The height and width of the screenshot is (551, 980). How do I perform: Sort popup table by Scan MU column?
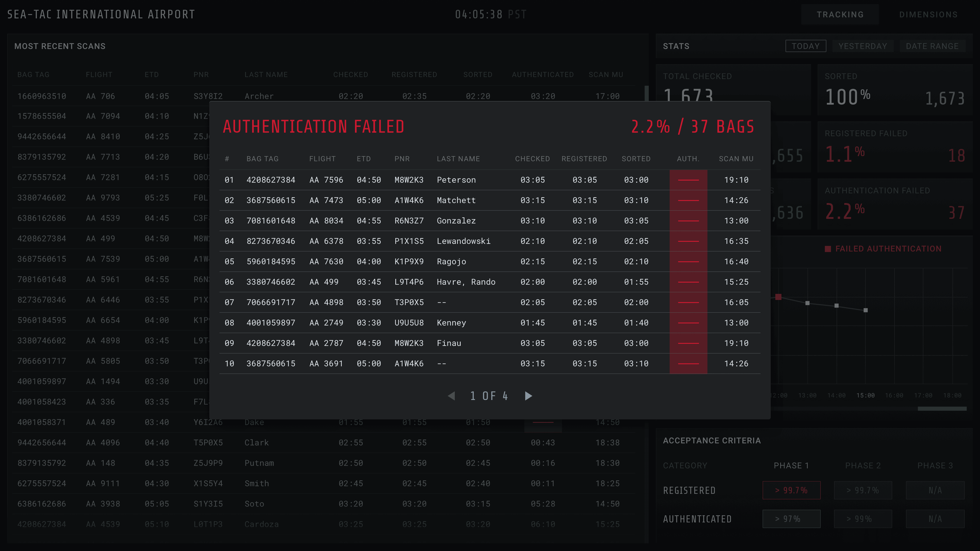[736, 159]
